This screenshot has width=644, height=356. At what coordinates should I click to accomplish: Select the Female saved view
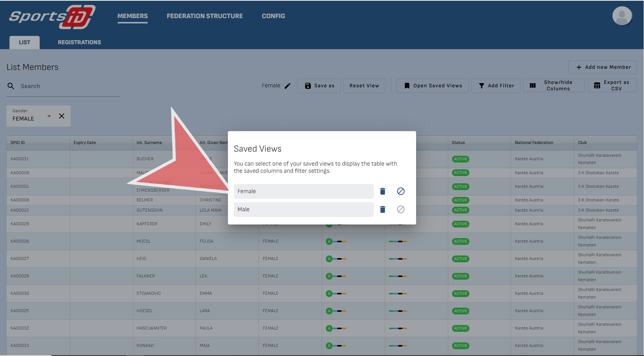point(303,191)
